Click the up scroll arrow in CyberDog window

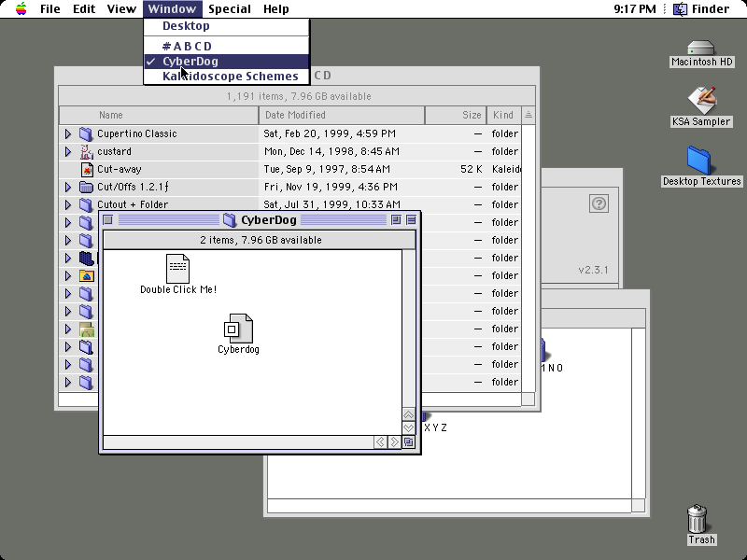click(x=408, y=414)
